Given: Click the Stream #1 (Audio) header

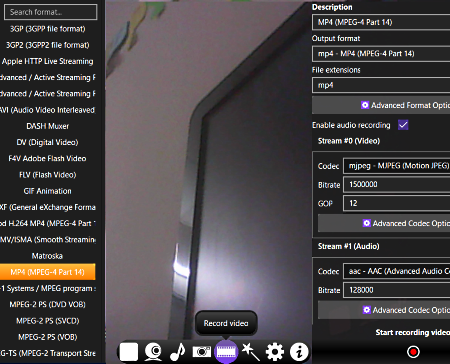Looking at the screenshot, I should point(348,246).
